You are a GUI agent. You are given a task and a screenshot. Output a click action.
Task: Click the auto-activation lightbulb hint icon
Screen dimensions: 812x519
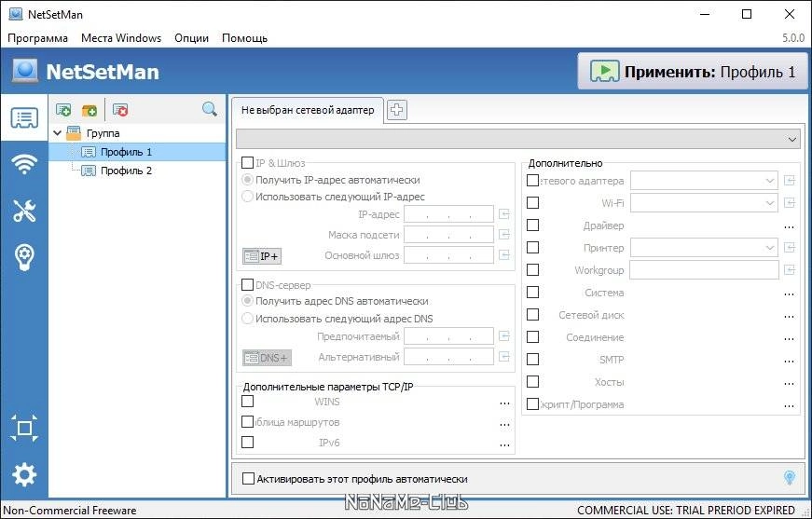coord(790,478)
